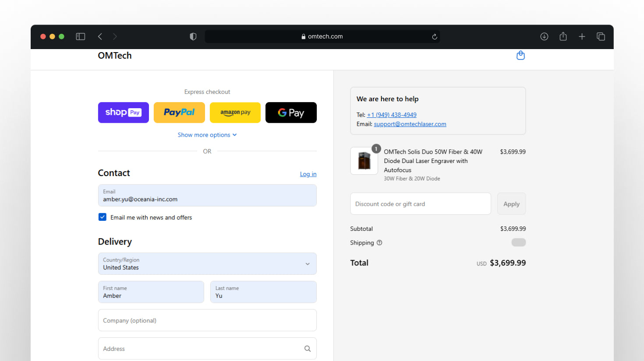
Task: Open the downloads icon in toolbar
Action: pyautogui.click(x=544, y=36)
